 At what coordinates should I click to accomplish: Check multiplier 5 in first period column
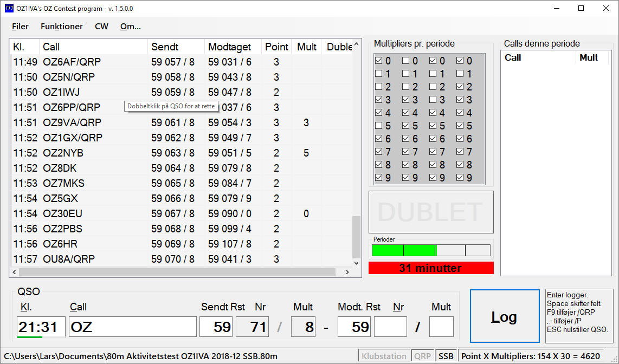pos(378,126)
